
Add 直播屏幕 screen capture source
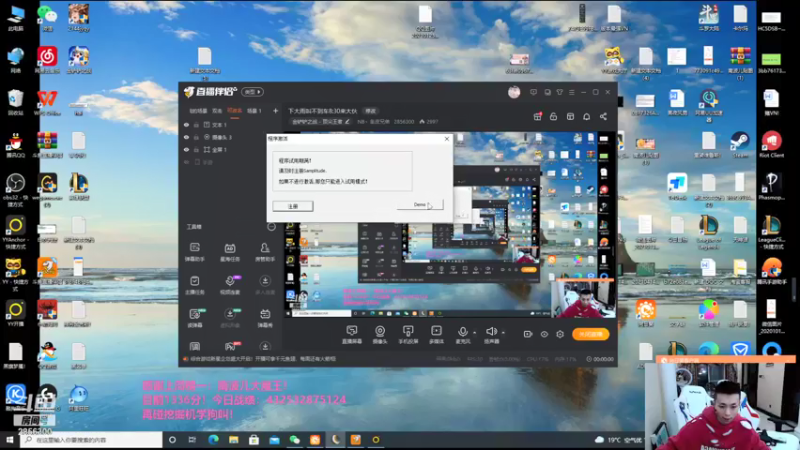click(x=352, y=334)
